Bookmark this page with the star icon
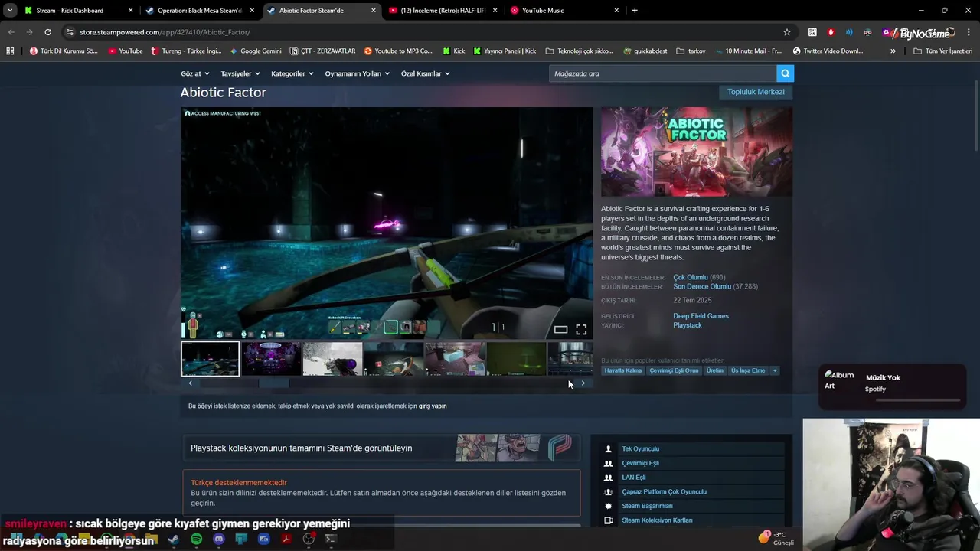This screenshot has height=551, width=980. [x=786, y=32]
